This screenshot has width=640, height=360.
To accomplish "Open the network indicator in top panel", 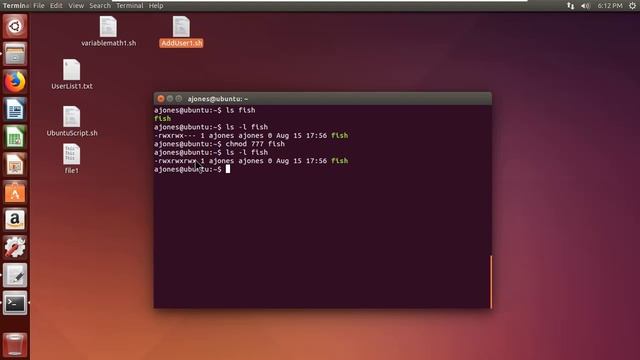I will 571,6.
